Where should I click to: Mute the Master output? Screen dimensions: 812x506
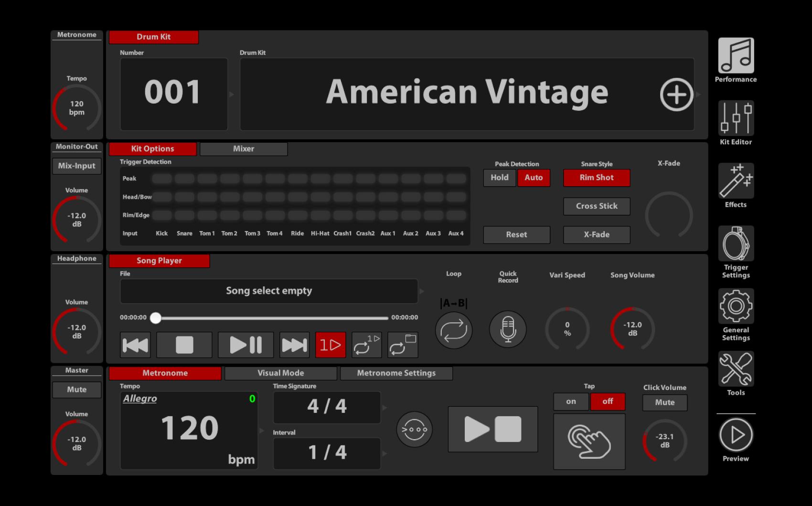click(x=76, y=390)
